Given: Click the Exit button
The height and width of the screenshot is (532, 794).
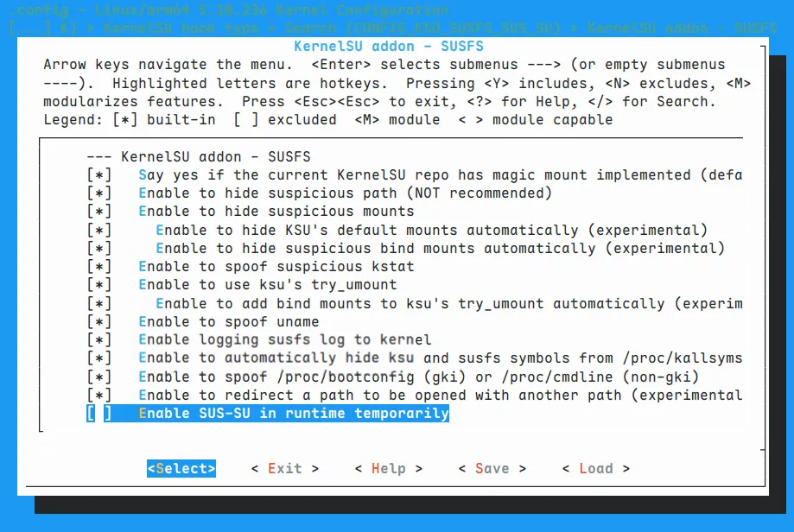Looking at the screenshot, I should 284,468.
